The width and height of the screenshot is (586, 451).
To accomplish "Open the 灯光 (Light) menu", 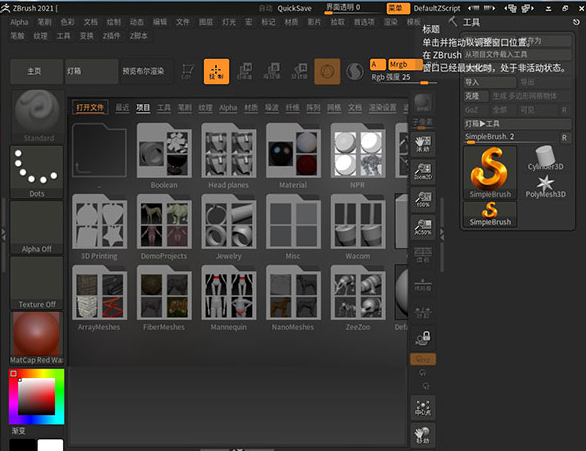I will (x=229, y=22).
